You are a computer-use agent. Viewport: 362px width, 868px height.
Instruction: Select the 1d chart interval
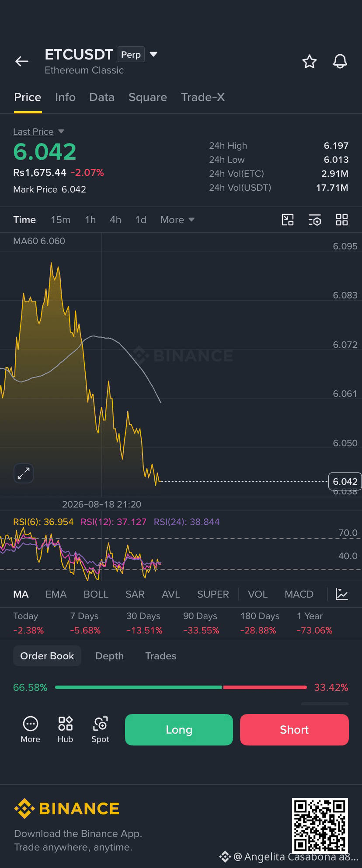pos(141,220)
